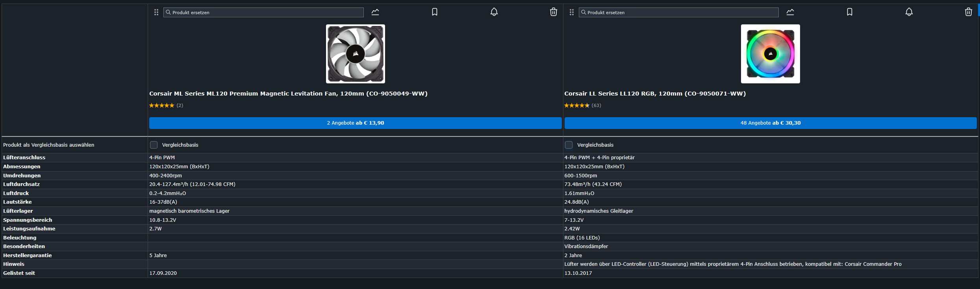Click the 'Vibrationsdämpfer' cell
980x289 pixels.
click(x=586, y=247)
